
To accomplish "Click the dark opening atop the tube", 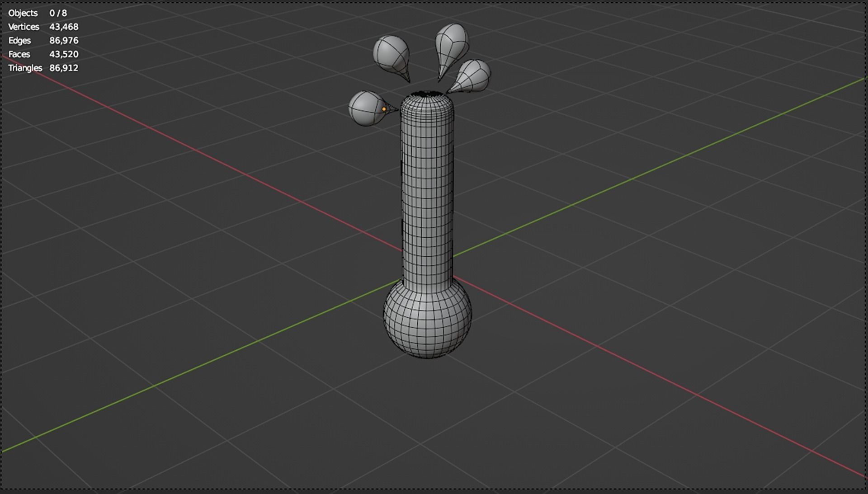I will pos(427,94).
